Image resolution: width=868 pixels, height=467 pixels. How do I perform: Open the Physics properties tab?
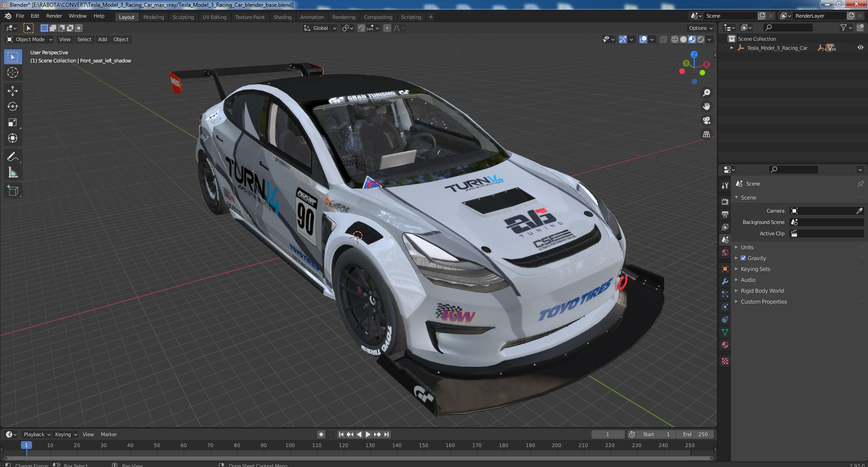[725, 307]
